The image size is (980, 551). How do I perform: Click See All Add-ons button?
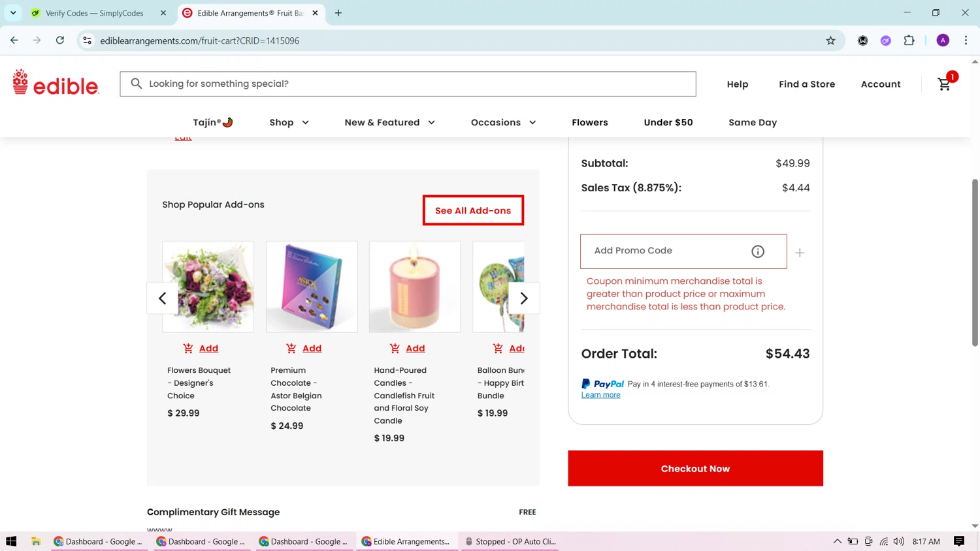pos(473,210)
